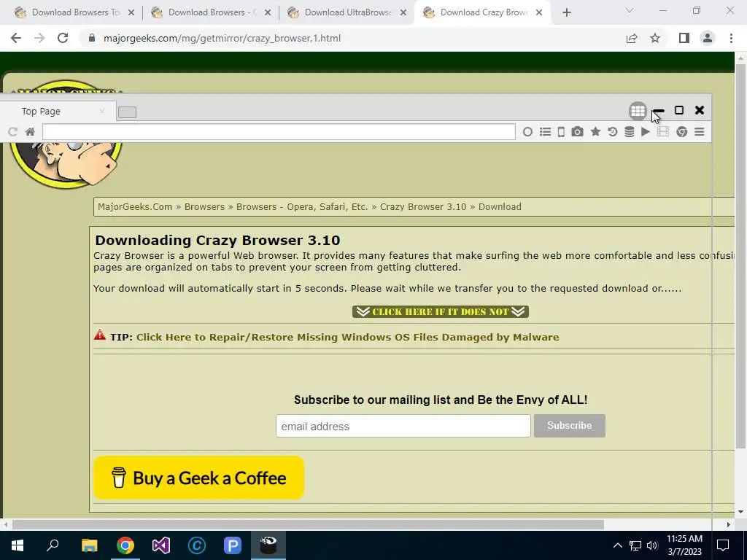Click the film strip video icon
This screenshot has height=560, width=747.
click(x=662, y=132)
